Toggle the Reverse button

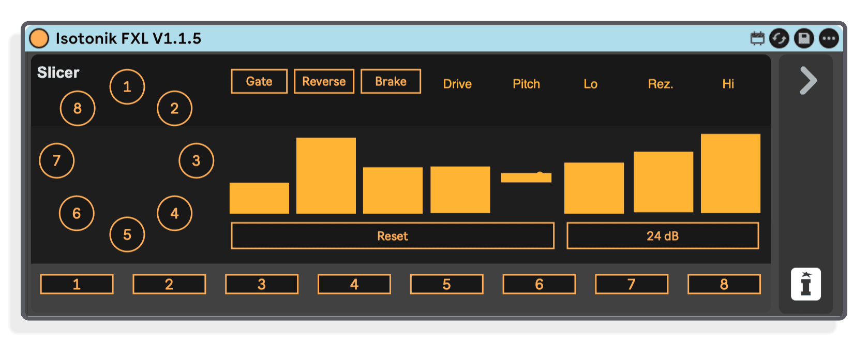pyautogui.click(x=324, y=81)
